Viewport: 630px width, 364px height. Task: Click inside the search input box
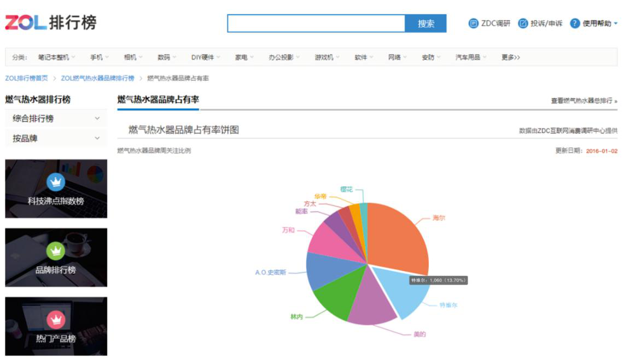click(316, 24)
